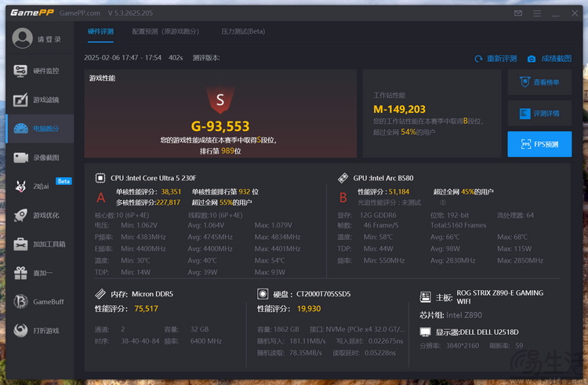Screen dimensions: 588x385
Task: Click the resolution value 3840*2160
Action: [x=463, y=346]
